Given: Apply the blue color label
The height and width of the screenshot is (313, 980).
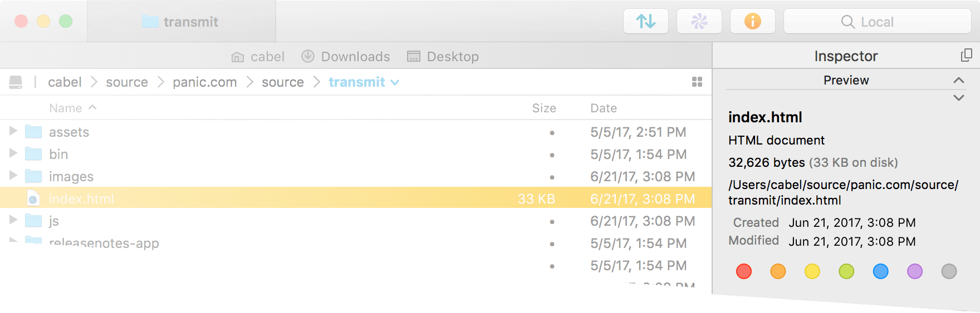Looking at the screenshot, I should coord(880,271).
